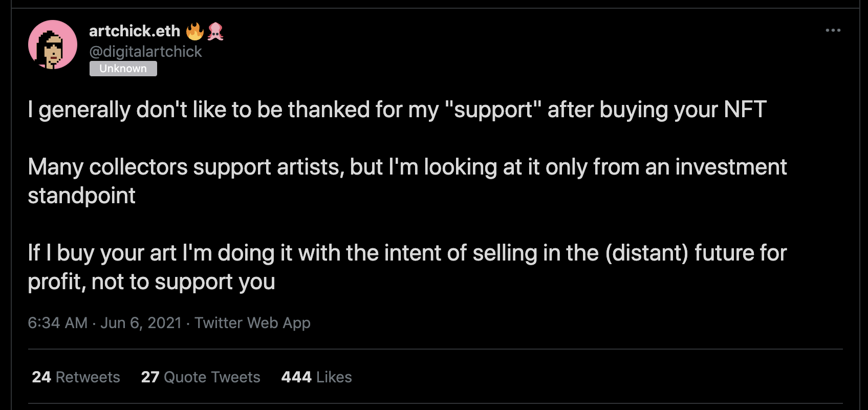Click the pink squid emoji in name
The width and height of the screenshot is (868, 410).
(215, 31)
